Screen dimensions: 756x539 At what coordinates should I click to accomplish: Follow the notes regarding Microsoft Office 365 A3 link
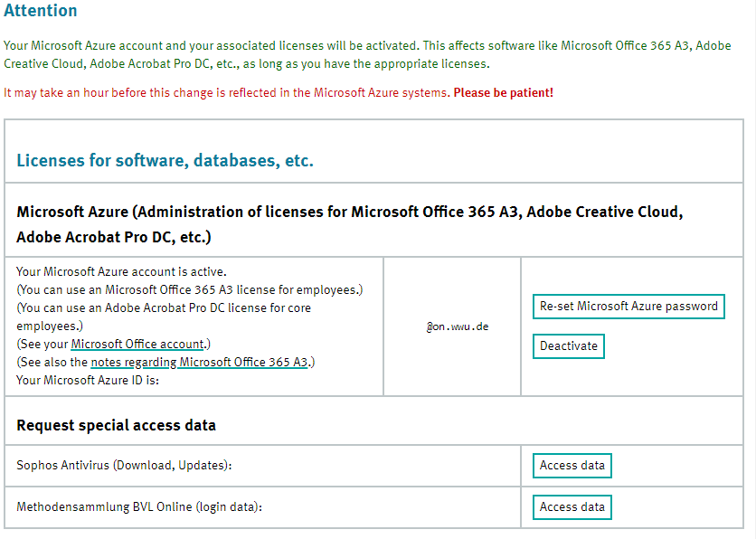200,363
